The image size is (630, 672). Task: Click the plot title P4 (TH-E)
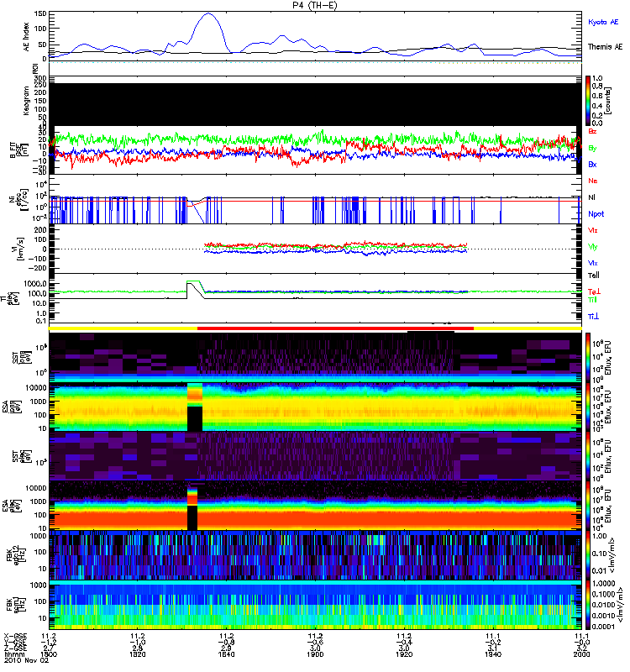coord(314,5)
